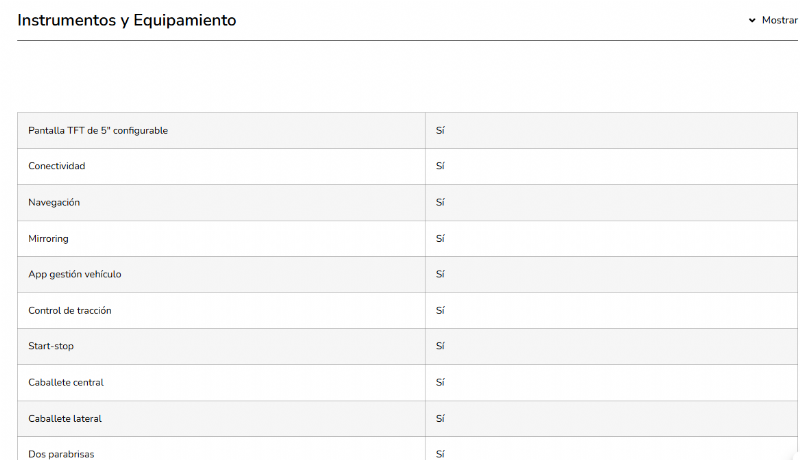Screen dimensions: 800x460
Task: Click the Sí value for Mirroring
Action: (x=440, y=239)
